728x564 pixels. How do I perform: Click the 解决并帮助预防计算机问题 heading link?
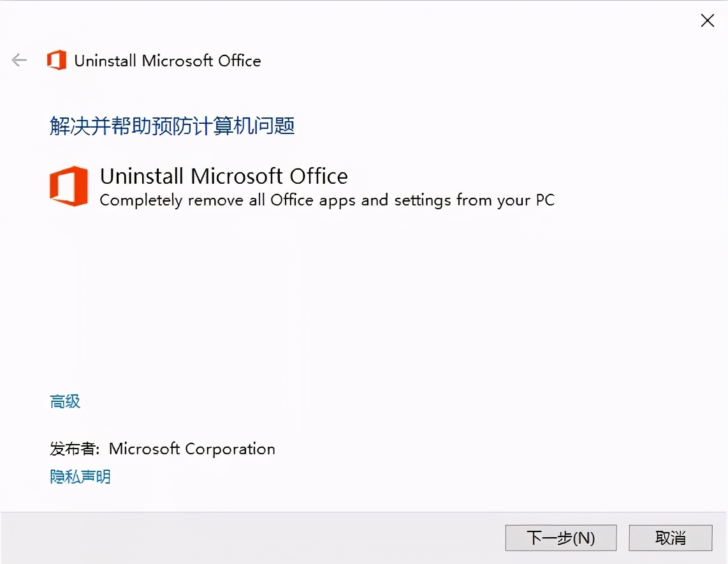click(172, 126)
